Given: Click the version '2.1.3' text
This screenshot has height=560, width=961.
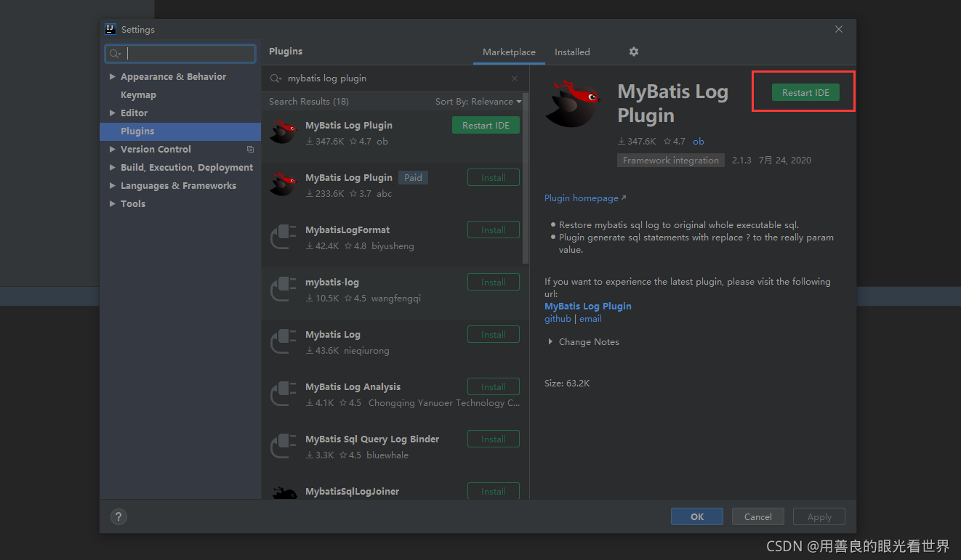Looking at the screenshot, I should point(741,161).
